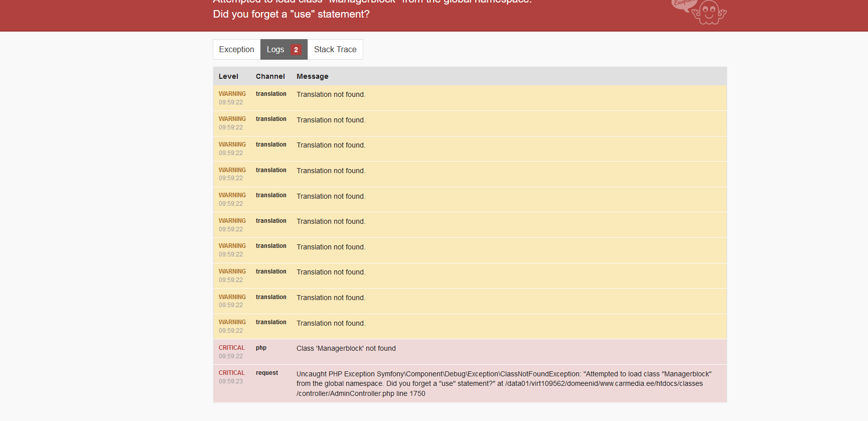868x421 pixels.
Task: Open the Exception tab
Action: [236, 49]
